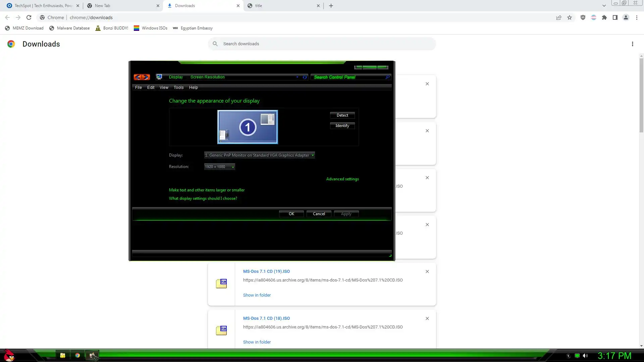Click the Search downloads field

pyautogui.click(x=322, y=44)
